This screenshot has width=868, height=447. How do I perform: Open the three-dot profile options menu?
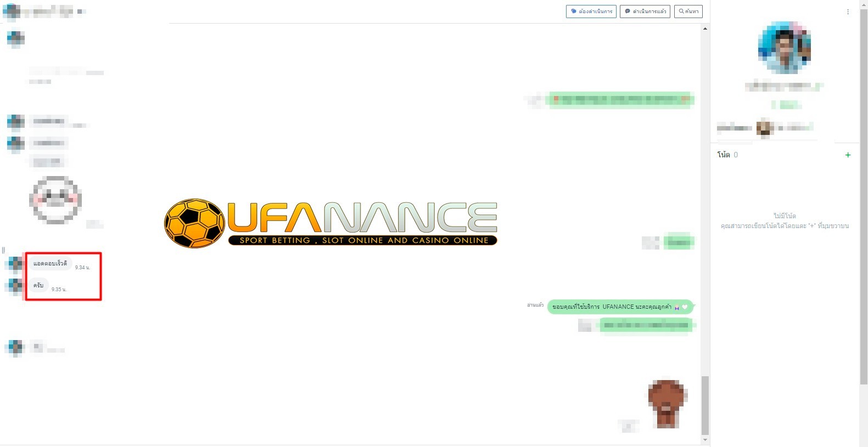tap(848, 12)
